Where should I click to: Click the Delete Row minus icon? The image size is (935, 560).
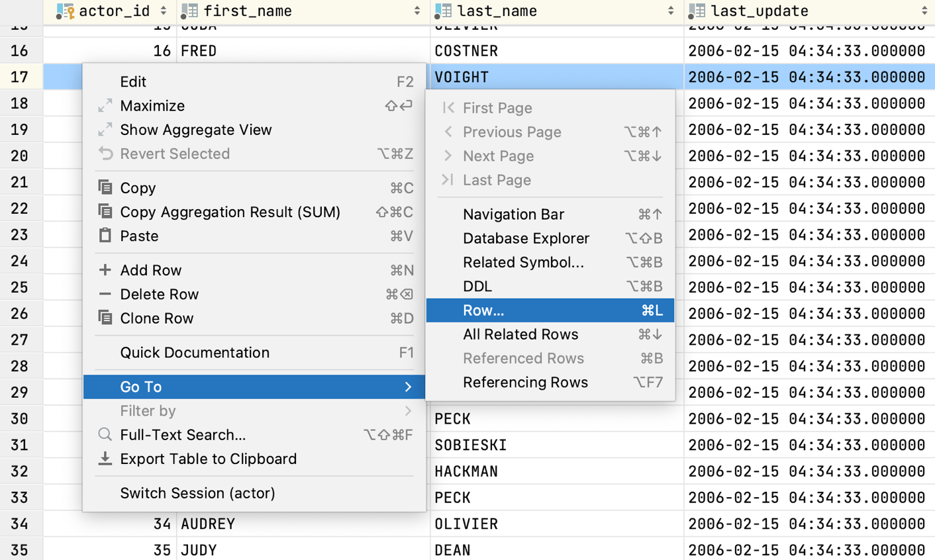click(105, 294)
